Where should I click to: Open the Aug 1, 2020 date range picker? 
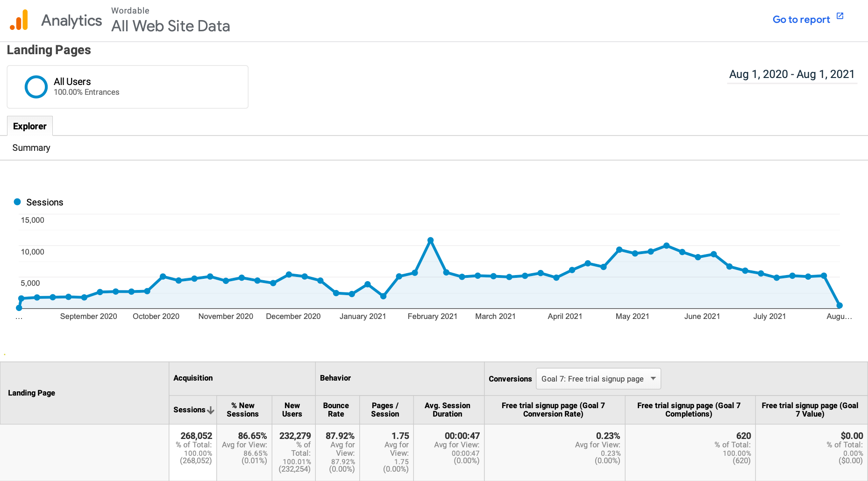(x=791, y=74)
